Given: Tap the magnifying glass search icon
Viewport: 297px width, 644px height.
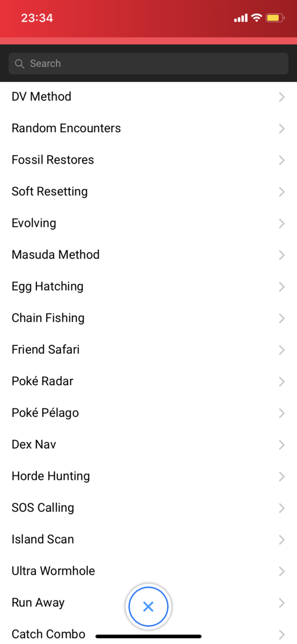Looking at the screenshot, I should click(x=20, y=64).
